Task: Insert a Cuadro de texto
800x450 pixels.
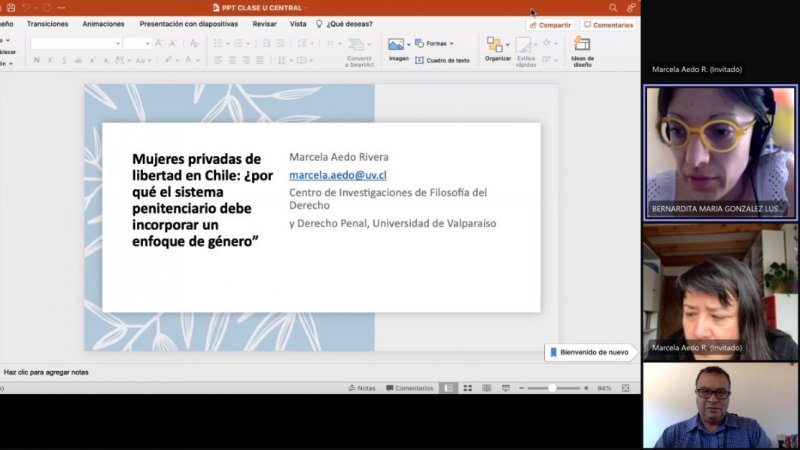Action: pyautogui.click(x=442, y=60)
